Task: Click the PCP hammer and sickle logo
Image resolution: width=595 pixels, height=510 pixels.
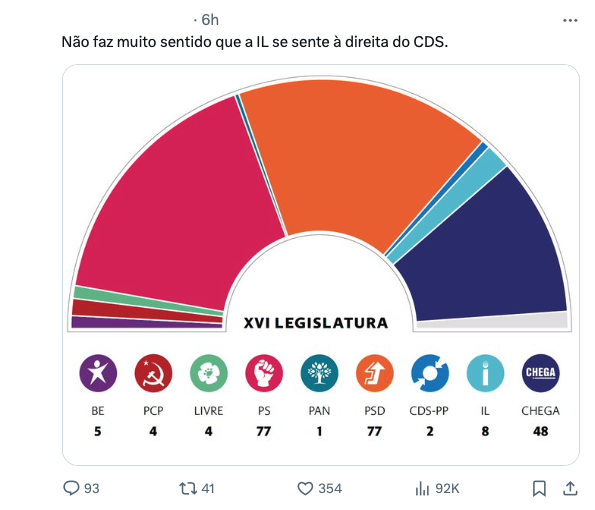Action: 153,373
